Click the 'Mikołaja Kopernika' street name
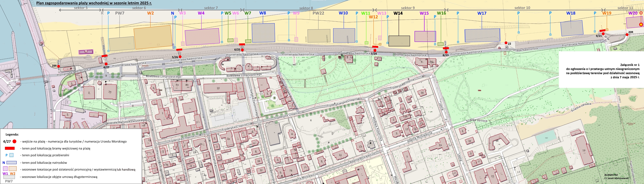This screenshot has height=184, width=644. [x=377, y=129]
